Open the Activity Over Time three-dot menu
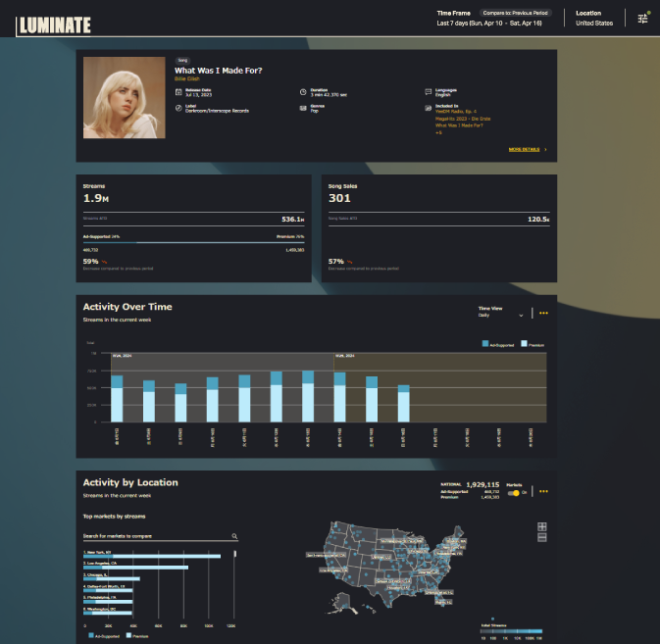Viewport: 660px width, 644px height. (543, 314)
